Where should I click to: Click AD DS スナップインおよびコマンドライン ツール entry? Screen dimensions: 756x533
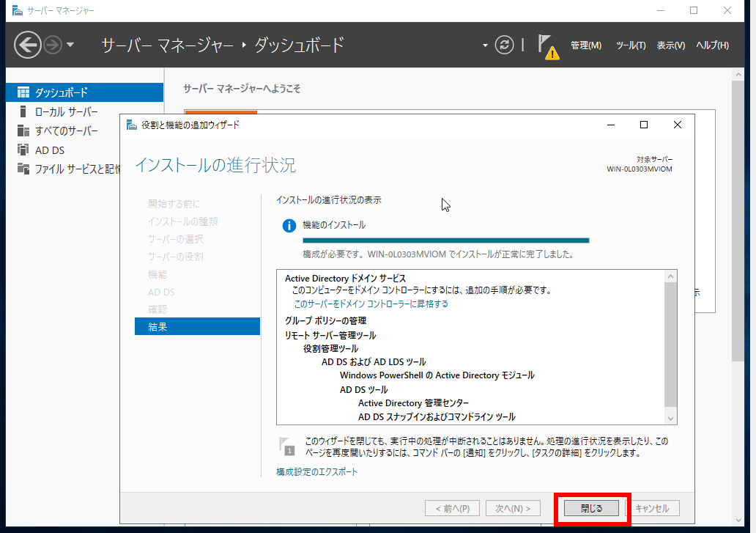pyautogui.click(x=437, y=416)
